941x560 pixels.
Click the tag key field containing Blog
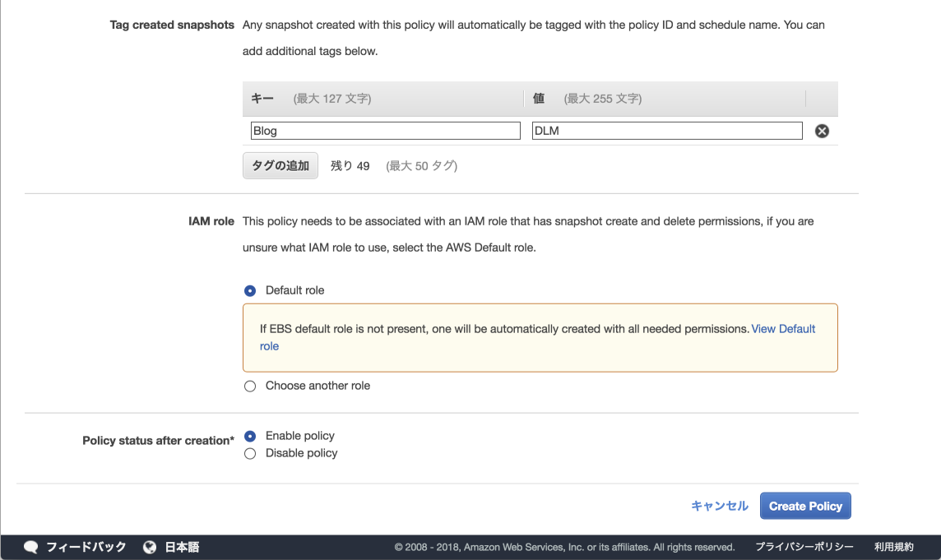pyautogui.click(x=384, y=130)
